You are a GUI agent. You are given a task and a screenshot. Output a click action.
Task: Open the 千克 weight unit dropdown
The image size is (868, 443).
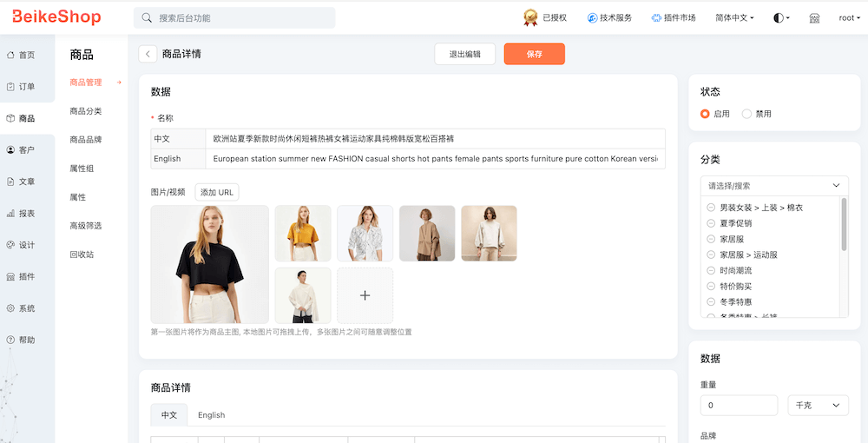(817, 406)
